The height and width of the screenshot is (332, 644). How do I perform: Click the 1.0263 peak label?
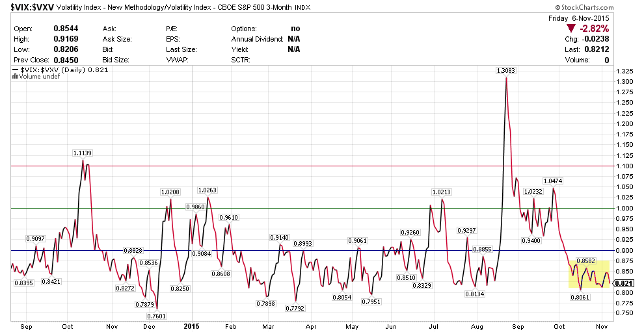pyautogui.click(x=208, y=190)
